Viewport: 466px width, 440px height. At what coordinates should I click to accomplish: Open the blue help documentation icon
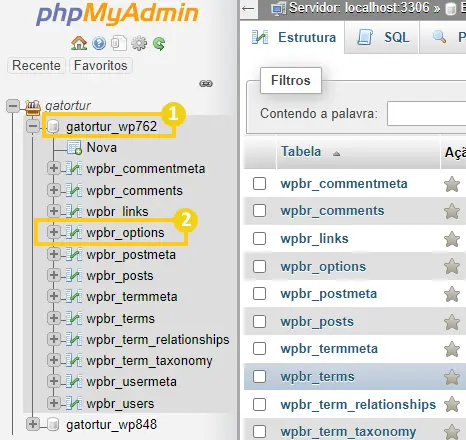pos(99,43)
